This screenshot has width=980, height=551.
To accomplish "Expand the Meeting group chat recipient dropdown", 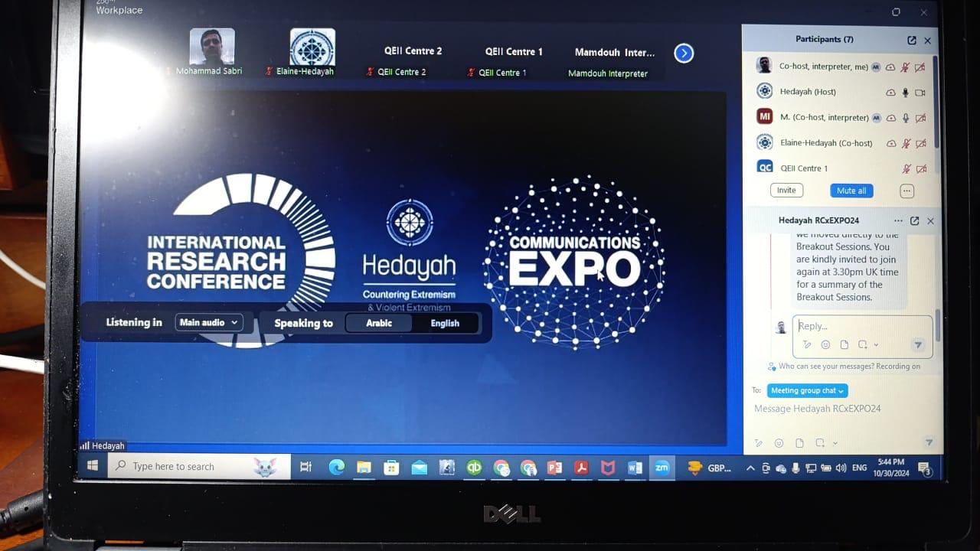I will [807, 391].
